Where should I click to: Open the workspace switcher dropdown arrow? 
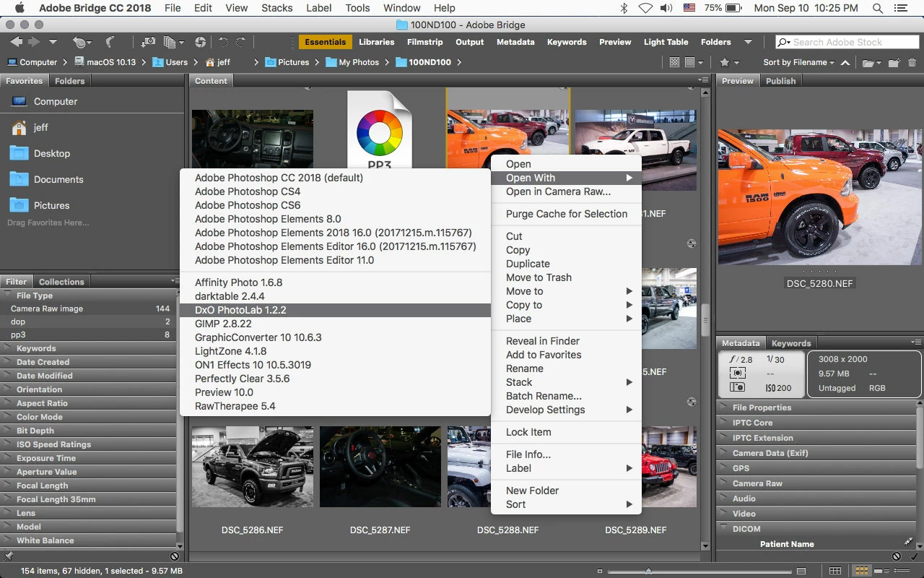749,42
